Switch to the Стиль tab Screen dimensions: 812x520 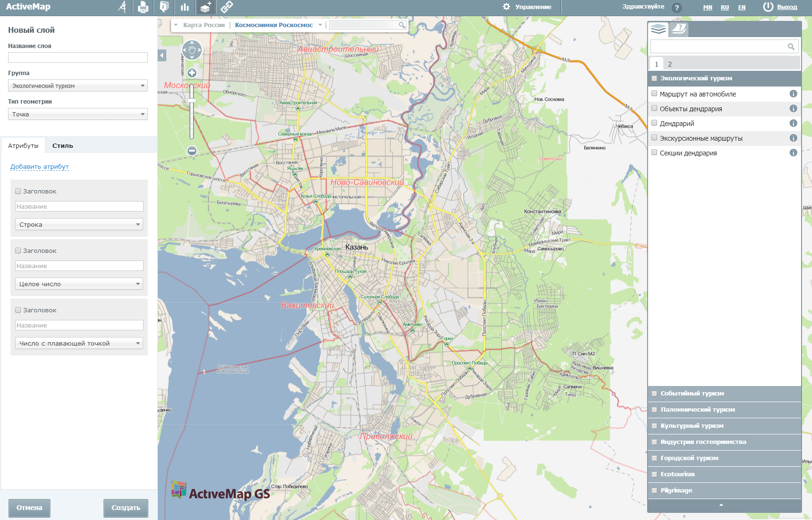(63, 146)
